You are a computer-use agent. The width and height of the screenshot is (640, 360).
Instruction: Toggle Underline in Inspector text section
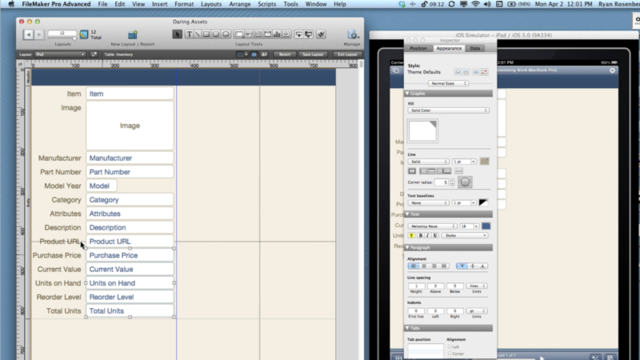point(435,236)
